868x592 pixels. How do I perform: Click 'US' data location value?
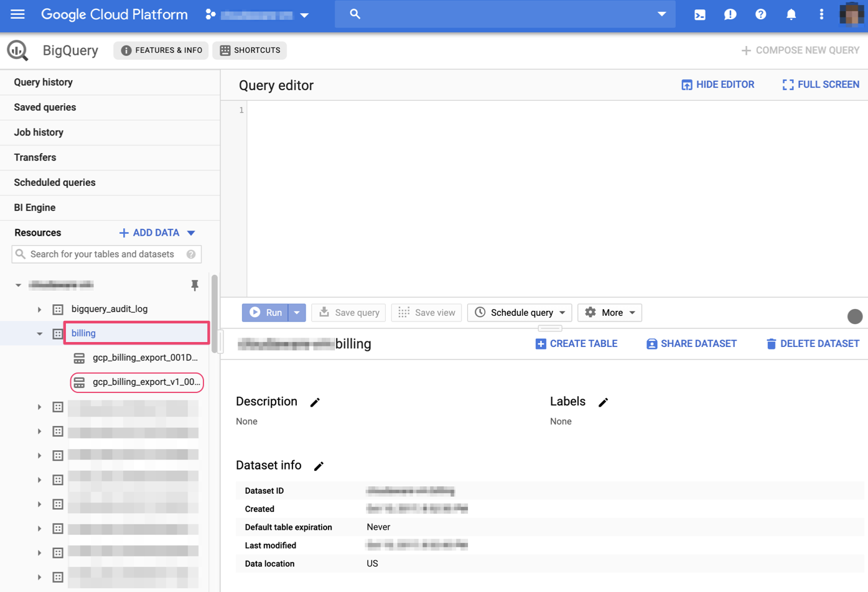pyautogui.click(x=372, y=564)
